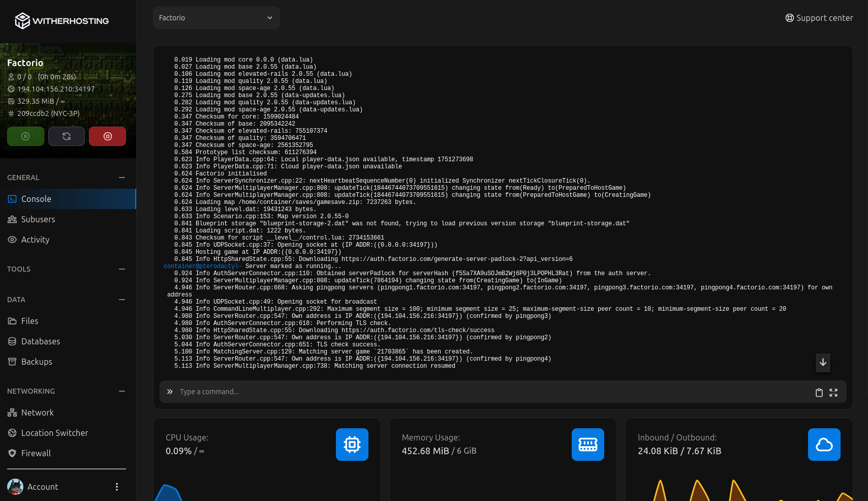The height and width of the screenshot is (501, 868).
Task: Click the restart server icon button
Action: click(x=67, y=136)
